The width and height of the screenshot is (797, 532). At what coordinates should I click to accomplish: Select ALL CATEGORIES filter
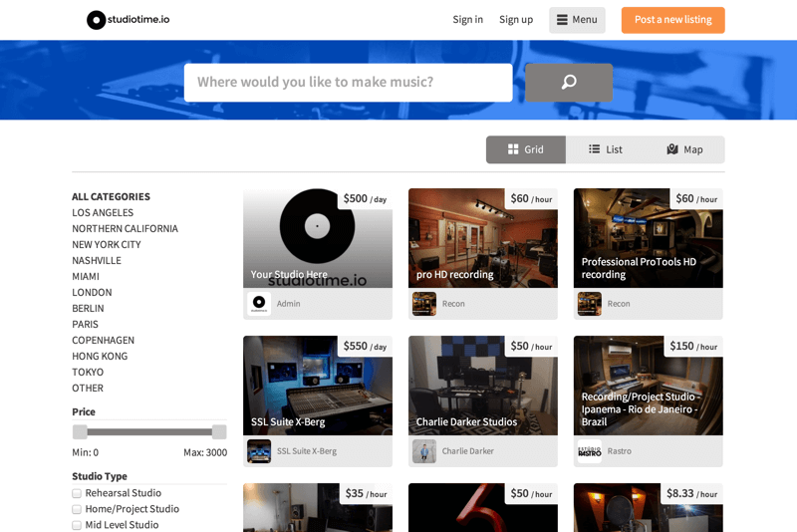pyautogui.click(x=111, y=196)
